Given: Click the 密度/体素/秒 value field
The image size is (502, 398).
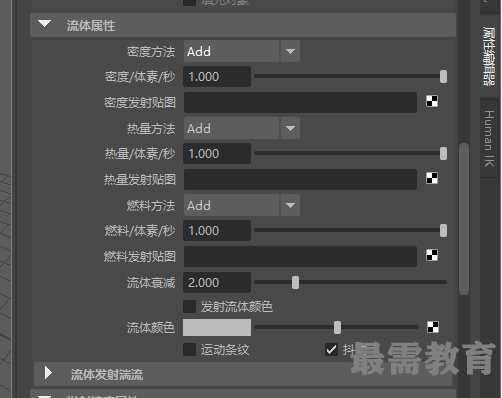Looking at the screenshot, I should 217,76.
